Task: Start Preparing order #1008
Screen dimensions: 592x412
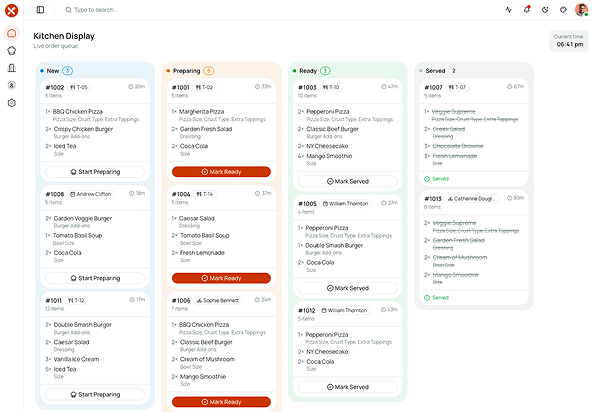Action: tap(95, 278)
